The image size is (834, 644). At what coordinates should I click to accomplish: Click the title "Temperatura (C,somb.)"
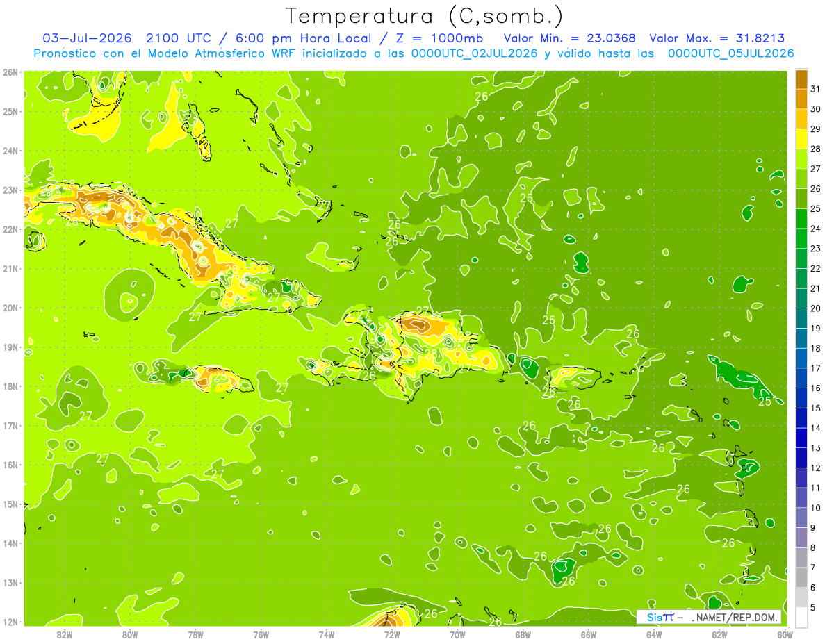[425, 16]
